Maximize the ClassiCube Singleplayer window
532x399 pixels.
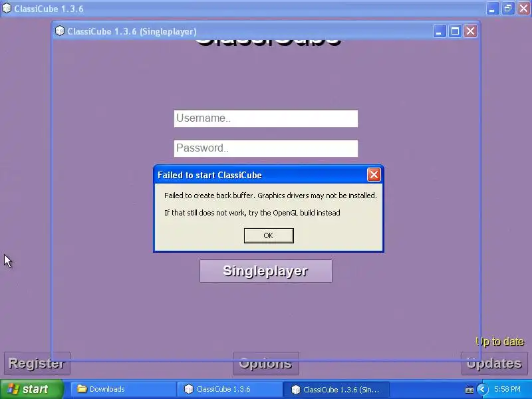click(x=455, y=31)
